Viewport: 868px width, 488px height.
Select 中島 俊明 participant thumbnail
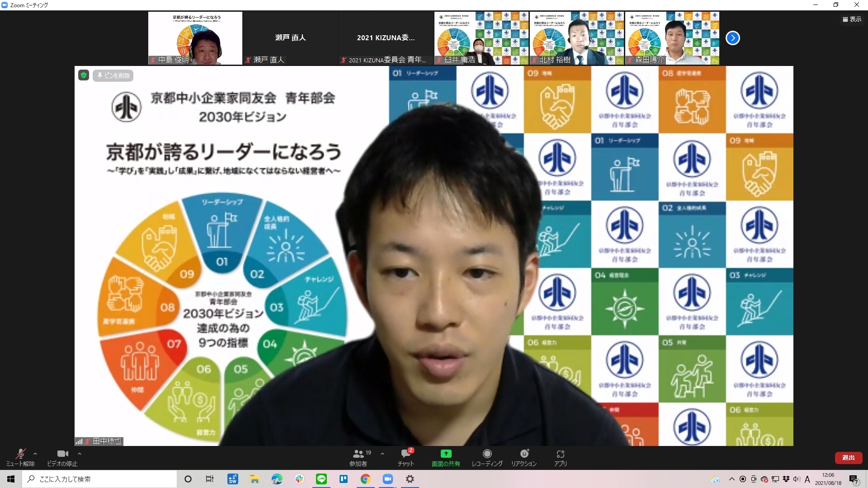pos(195,38)
